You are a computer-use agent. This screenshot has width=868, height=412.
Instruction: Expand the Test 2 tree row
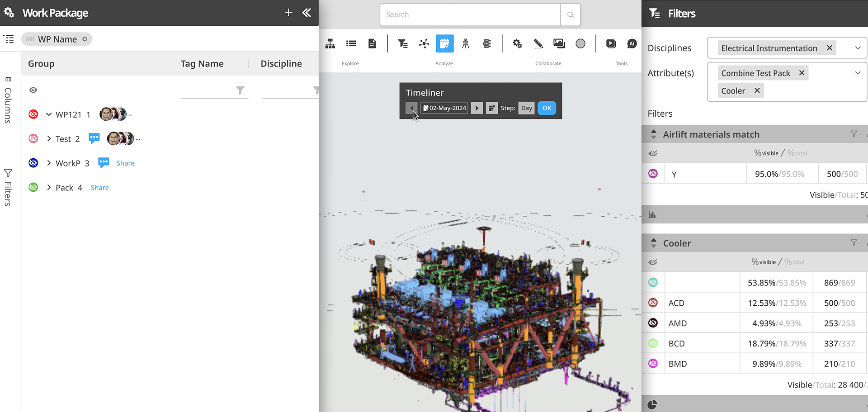pyautogui.click(x=49, y=139)
